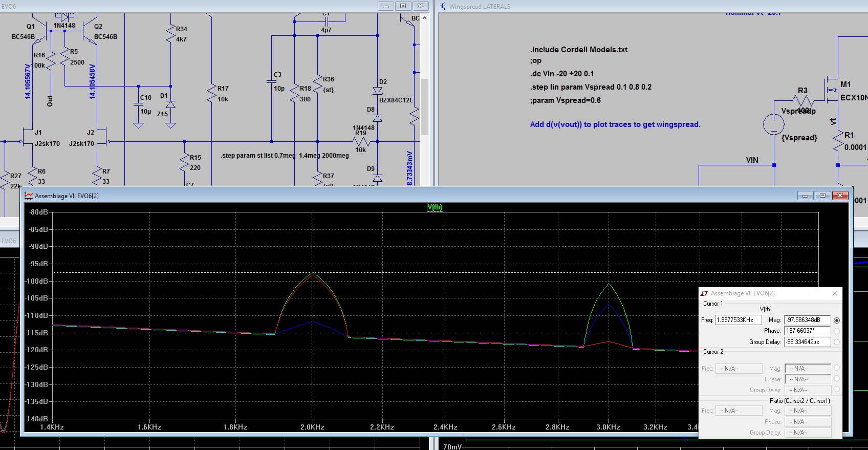Close the cursor readout dialog
Screen dimensions: 868x450
pos(835,293)
